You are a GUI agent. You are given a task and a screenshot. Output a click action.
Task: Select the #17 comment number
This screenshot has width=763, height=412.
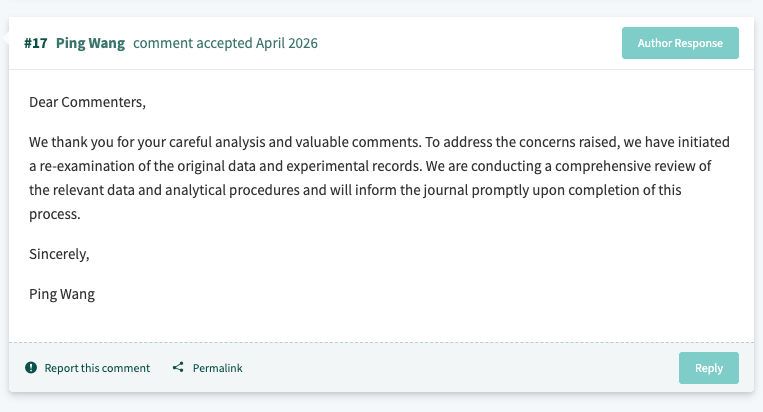click(x=36, y=44)
